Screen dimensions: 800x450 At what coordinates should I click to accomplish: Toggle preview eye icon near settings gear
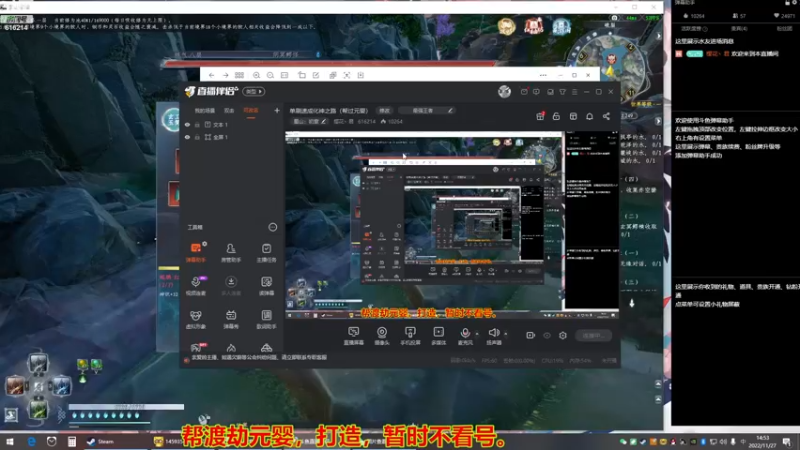tap(547, 335)
